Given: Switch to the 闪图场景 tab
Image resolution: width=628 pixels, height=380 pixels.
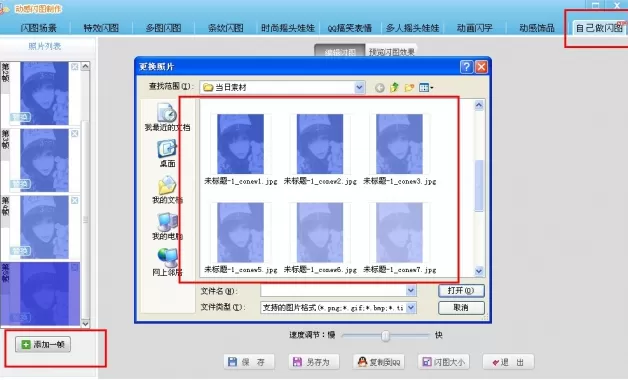Looking at the screenshot, I should click(x=38, y=28).
